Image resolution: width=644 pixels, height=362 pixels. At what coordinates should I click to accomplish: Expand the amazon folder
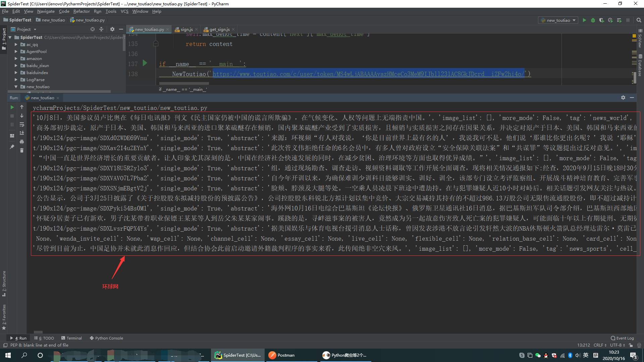16,59
